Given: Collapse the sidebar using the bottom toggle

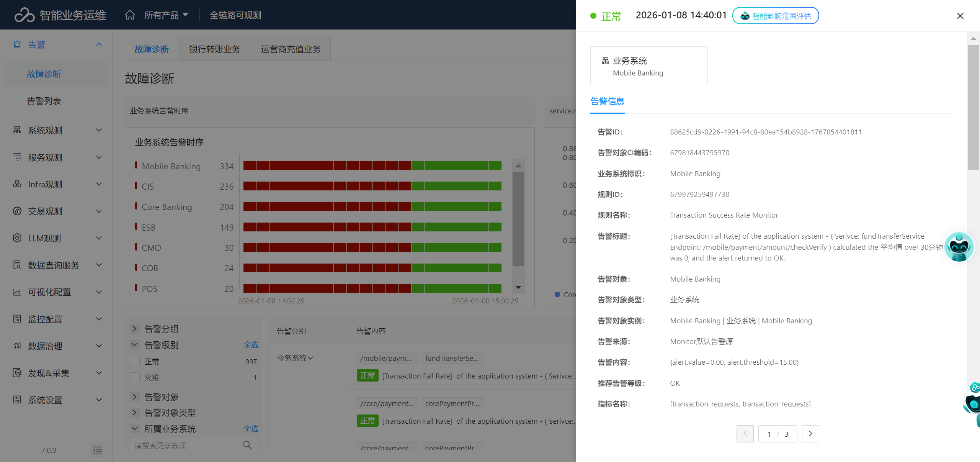Looking at the screenshot, I should pos(98,450).
